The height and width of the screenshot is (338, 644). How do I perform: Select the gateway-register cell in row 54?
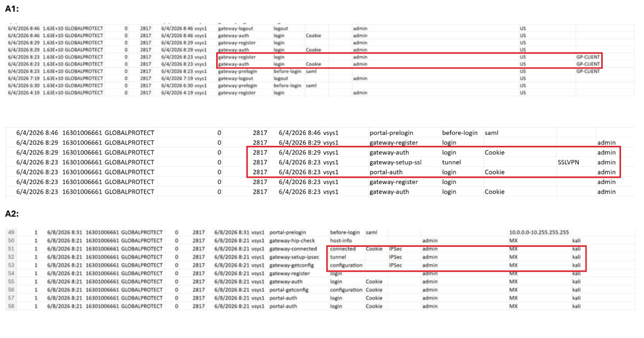290,274
